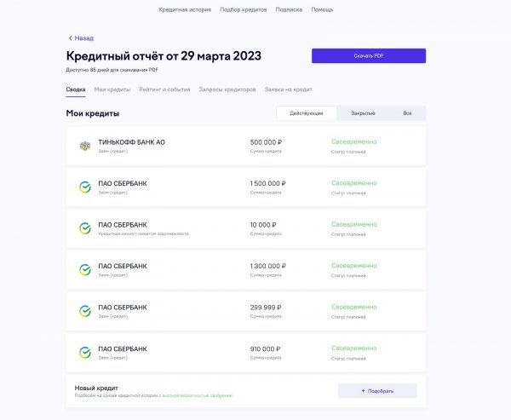Click ПАО СБЕРБАНК name in the 299 999 ₽ row
Image resolution: width=511 pixels, height=420 pixels.
coord(123,308)
